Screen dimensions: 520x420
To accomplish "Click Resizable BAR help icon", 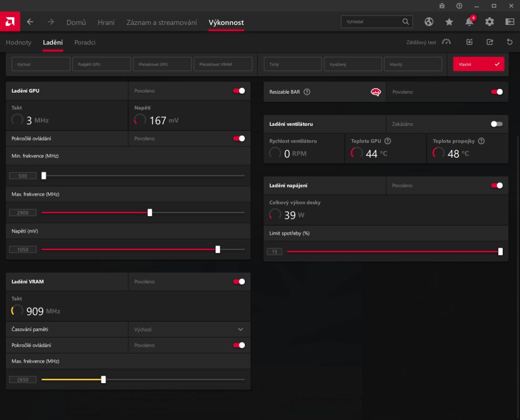I will [x=307, y=92].
